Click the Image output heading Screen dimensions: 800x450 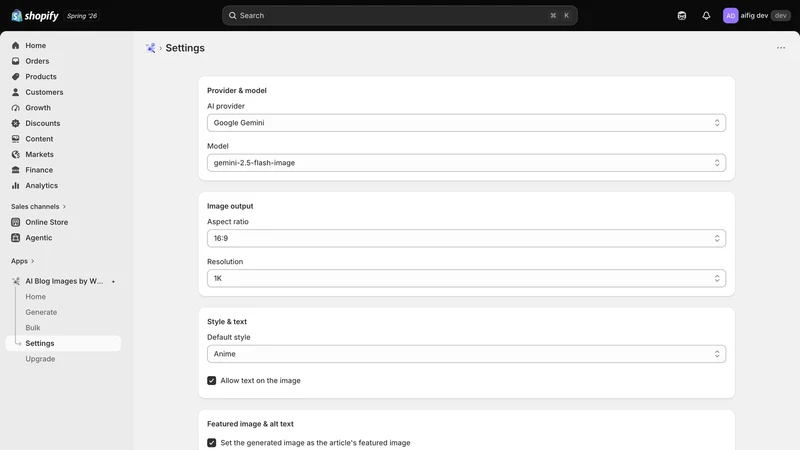point(230,206)
